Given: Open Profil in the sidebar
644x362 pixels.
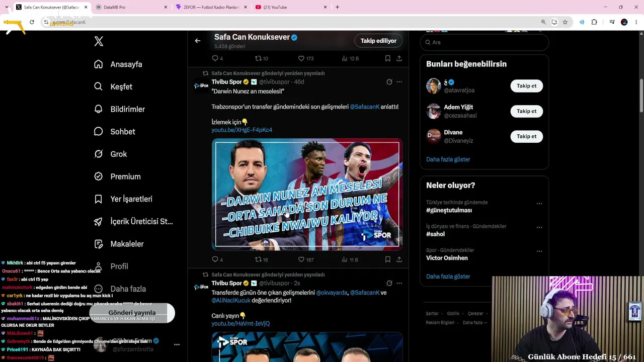Looking at the screenshot, I should pos(111,266).
